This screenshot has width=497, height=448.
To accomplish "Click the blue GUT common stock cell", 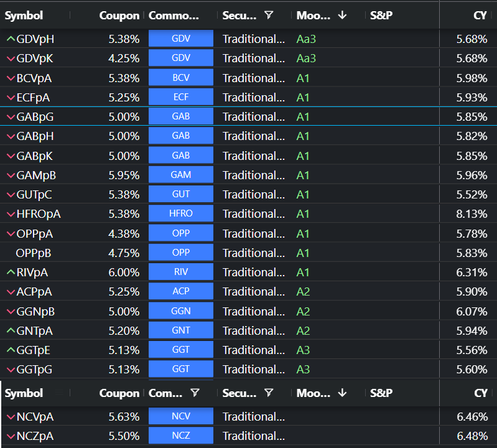I will [181, 194].
